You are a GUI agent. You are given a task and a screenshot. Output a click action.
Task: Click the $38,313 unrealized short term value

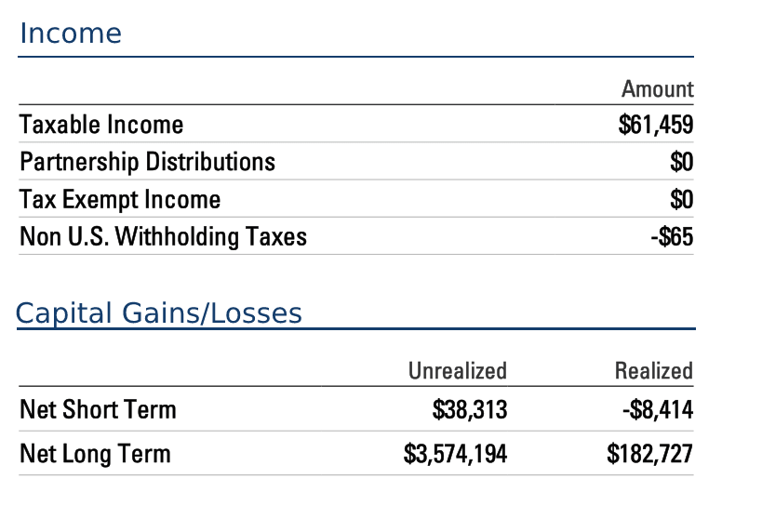pos(470,409)
